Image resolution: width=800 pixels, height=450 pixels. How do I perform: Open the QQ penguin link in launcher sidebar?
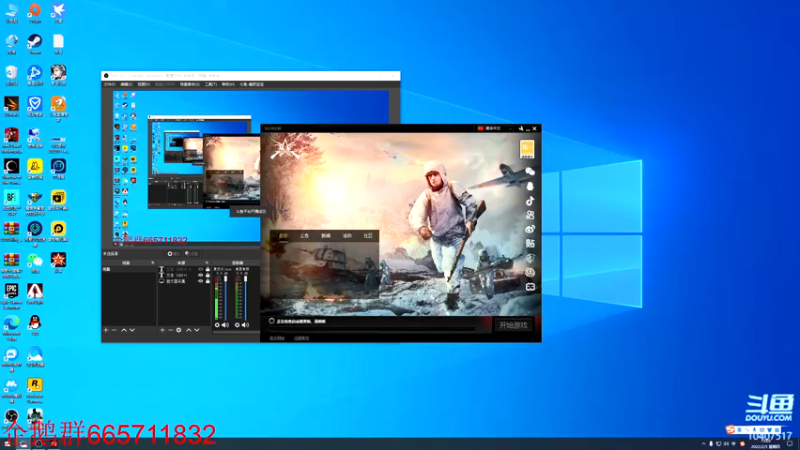tap(530, 186)
